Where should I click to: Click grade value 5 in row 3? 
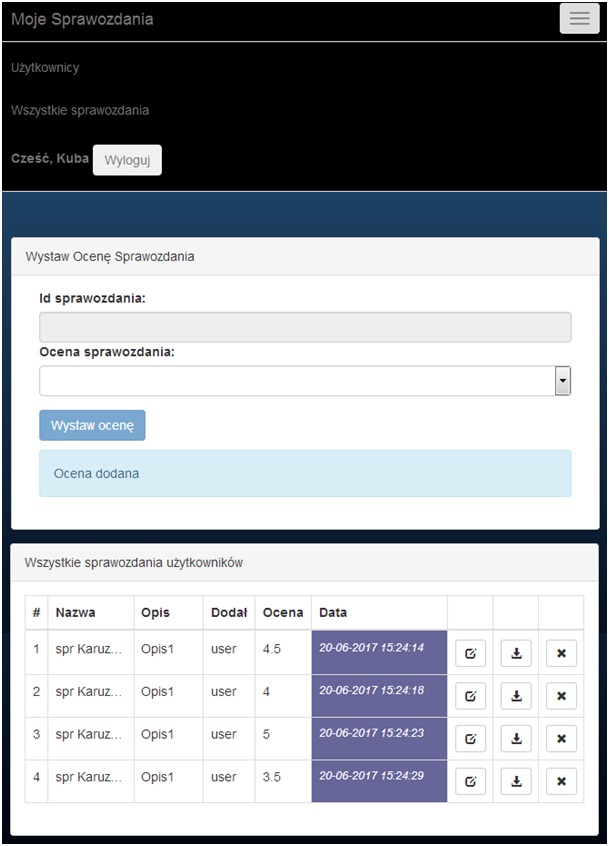[x=266, y=734]
